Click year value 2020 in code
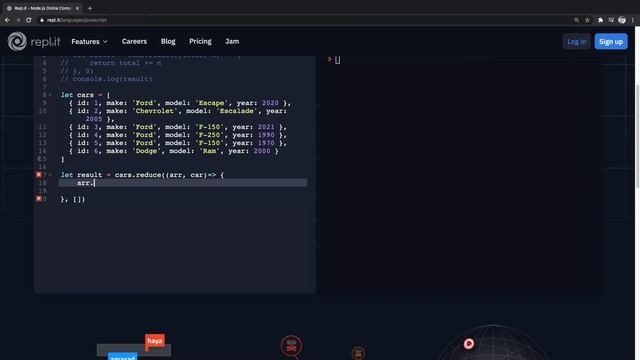The height and width of the screenshot is (360, 640). [x=270, y=103]
